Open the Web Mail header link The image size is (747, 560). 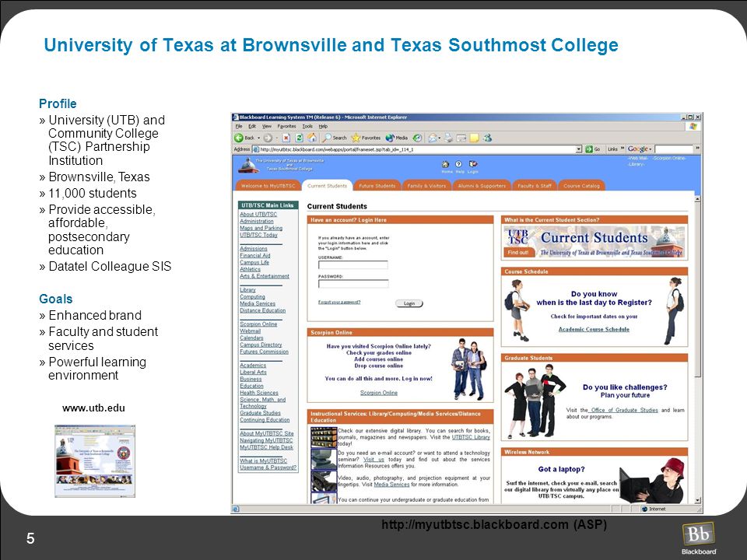637,158
